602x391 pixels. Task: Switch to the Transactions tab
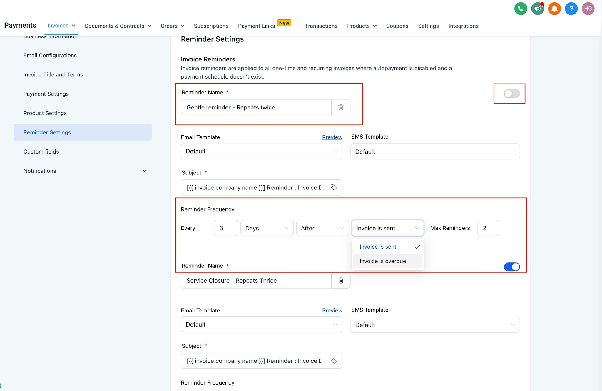click(321, 26)
